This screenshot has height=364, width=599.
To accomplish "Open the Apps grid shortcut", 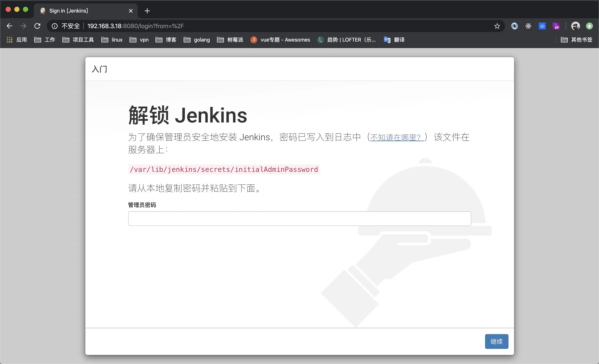I will pyautogui.click(x=16, y=40).
